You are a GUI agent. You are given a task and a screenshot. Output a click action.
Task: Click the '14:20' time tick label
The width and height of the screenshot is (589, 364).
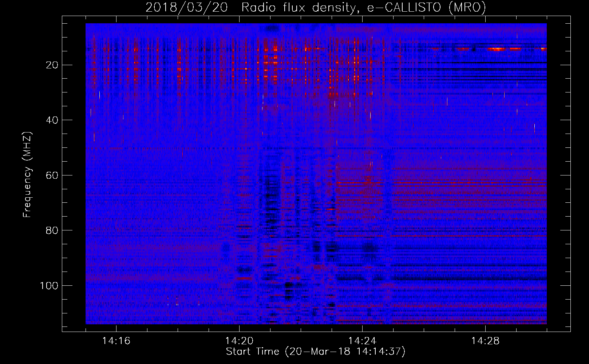pos(239,341)
